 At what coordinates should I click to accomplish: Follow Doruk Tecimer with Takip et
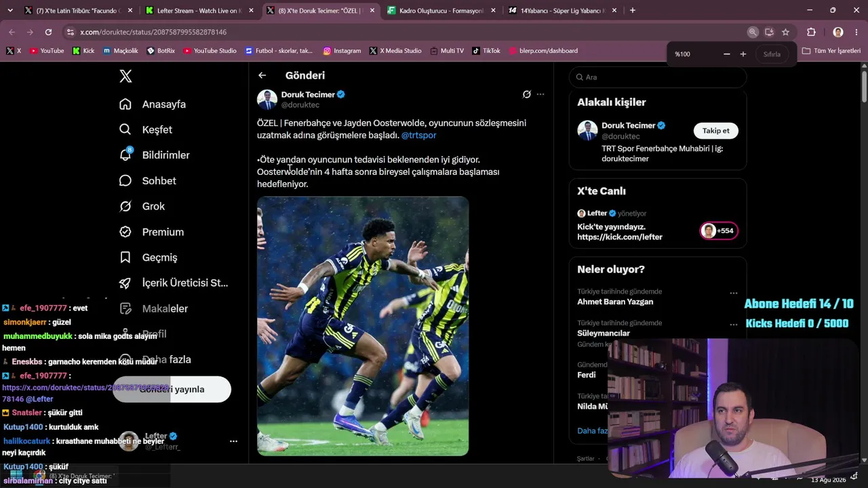[x=716, y=131]
